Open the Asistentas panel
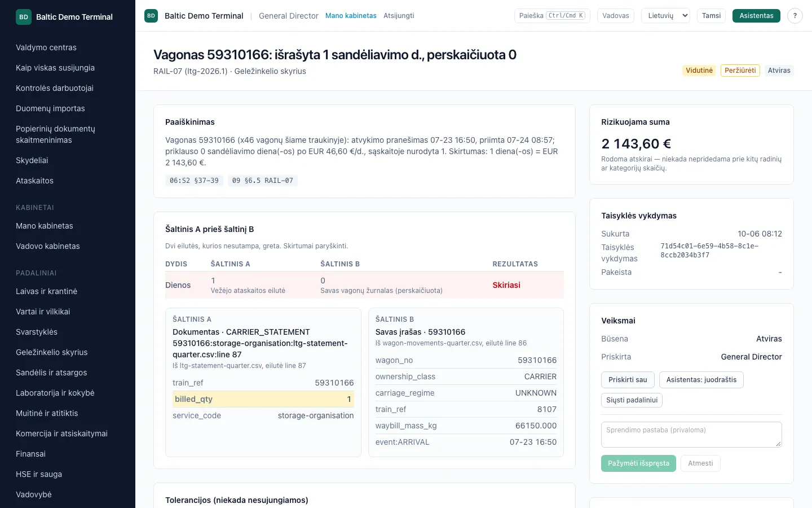 click(756, 16)
